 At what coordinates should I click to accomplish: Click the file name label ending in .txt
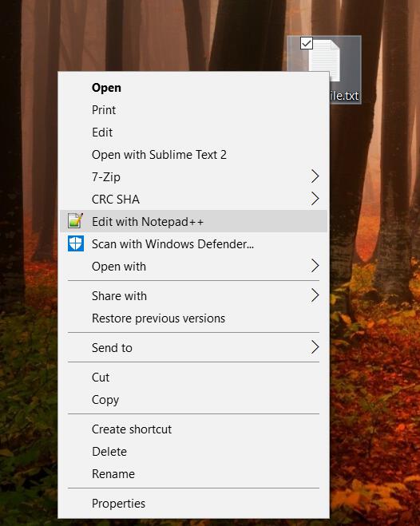(344, 96)
